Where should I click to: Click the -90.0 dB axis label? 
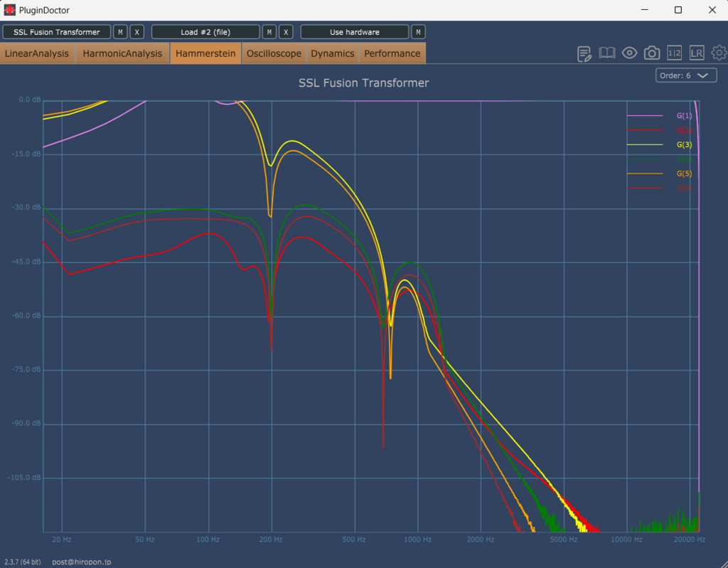(26, 423)
